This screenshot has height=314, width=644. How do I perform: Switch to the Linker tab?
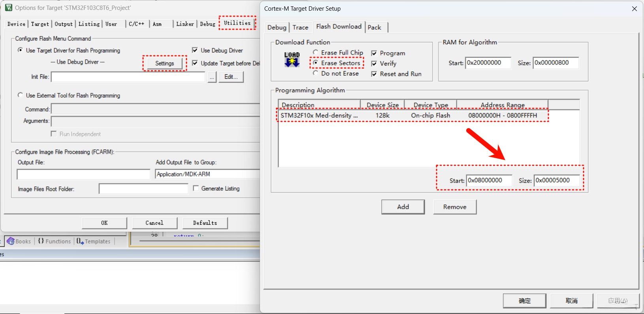(185, 24)
